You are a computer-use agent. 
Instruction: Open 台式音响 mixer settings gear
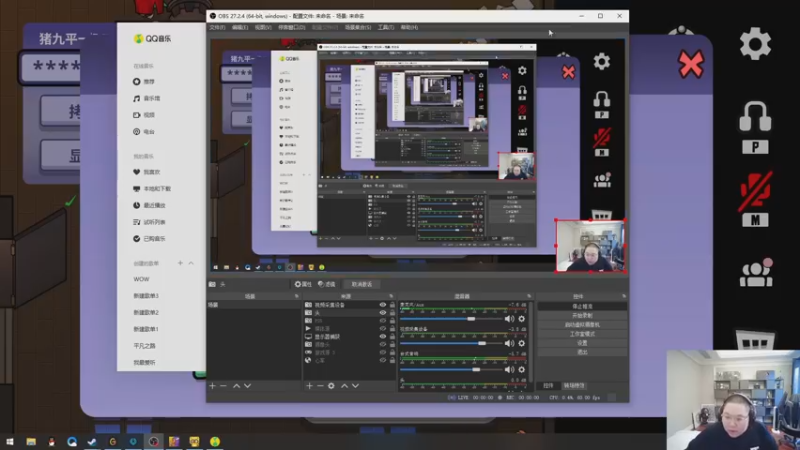(521, 369)
